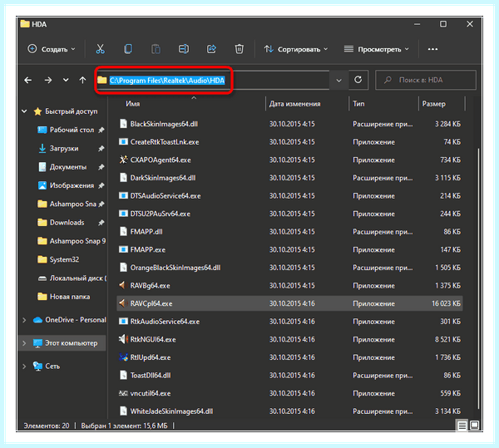Image resolution: width=499 pixels, height=448 pixels.
Task: Select the RAVBg64.exe speaker icon
Action: coord(123,286)
